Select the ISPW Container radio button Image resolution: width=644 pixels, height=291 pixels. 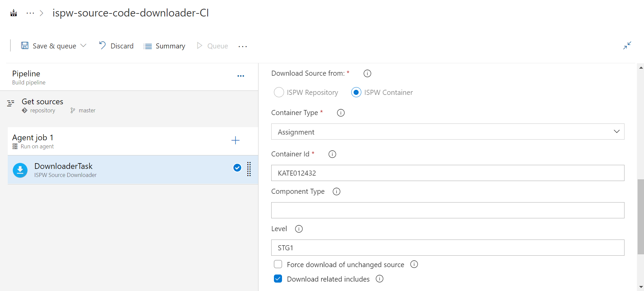tap(356, 92)
